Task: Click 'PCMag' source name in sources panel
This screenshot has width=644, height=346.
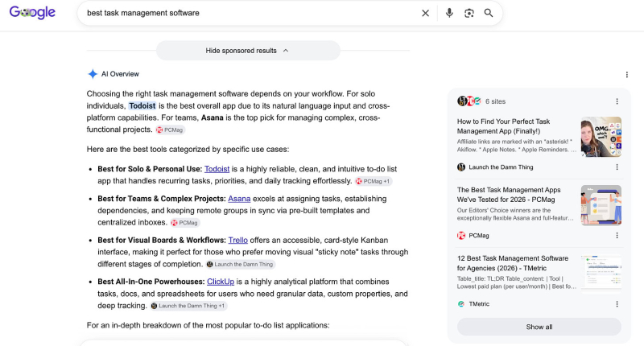Action: coord(479,236)
